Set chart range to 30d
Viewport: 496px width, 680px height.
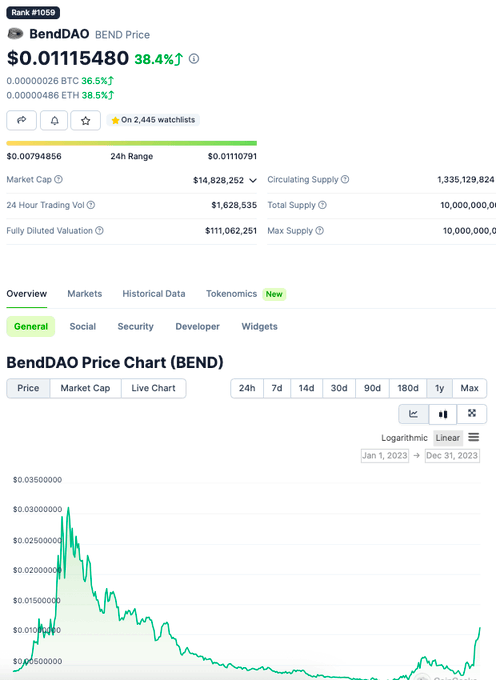coord(339,388)
